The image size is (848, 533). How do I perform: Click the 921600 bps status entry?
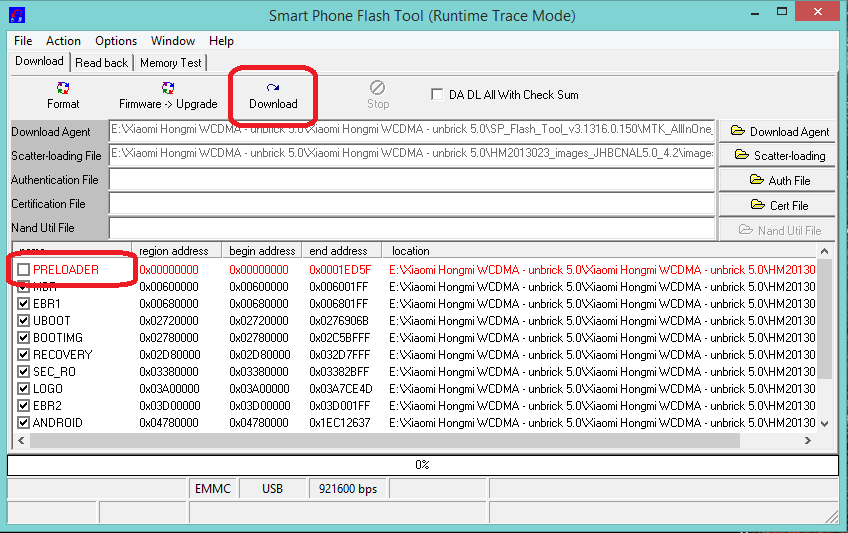point(348,489)
